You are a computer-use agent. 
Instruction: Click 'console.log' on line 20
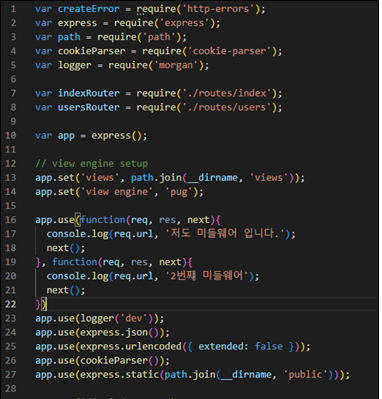(77, 276)
